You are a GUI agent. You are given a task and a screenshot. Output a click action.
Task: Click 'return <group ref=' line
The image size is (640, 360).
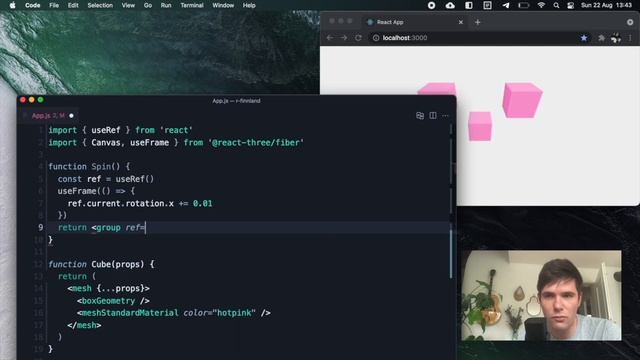pos(101,227)
